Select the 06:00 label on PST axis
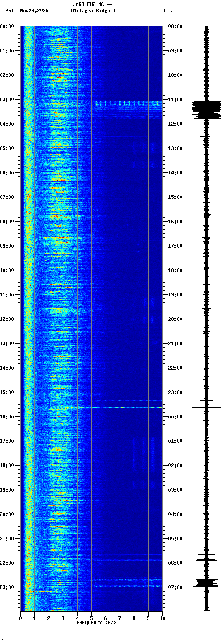Screen dimensions: 224x644 coord(7,173)
